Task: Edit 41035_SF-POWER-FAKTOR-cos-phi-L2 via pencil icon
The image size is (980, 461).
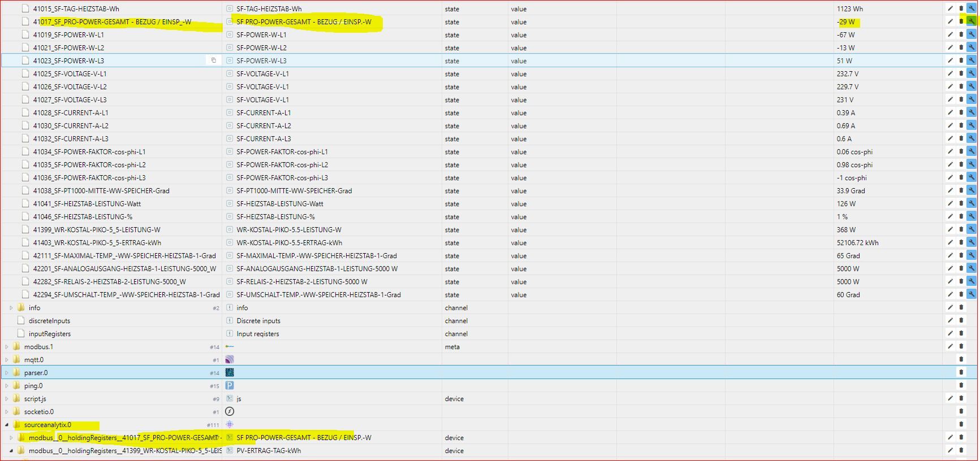Action: pos(950,164)
